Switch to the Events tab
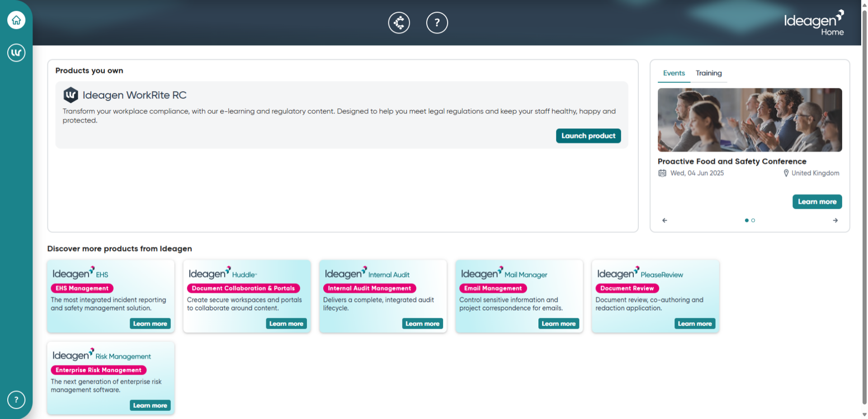Screen dimensions: 868x419 tap(674, 73)
